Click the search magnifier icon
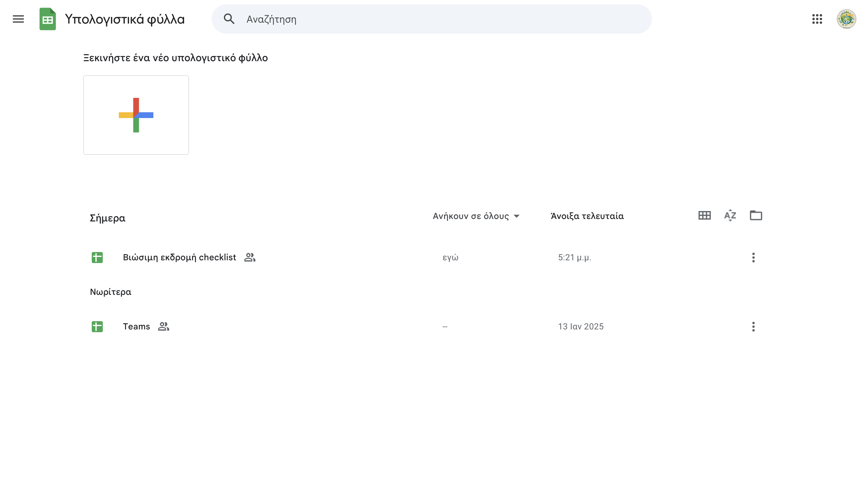This screenshot has height=501, width=868. tap(229, 19)
